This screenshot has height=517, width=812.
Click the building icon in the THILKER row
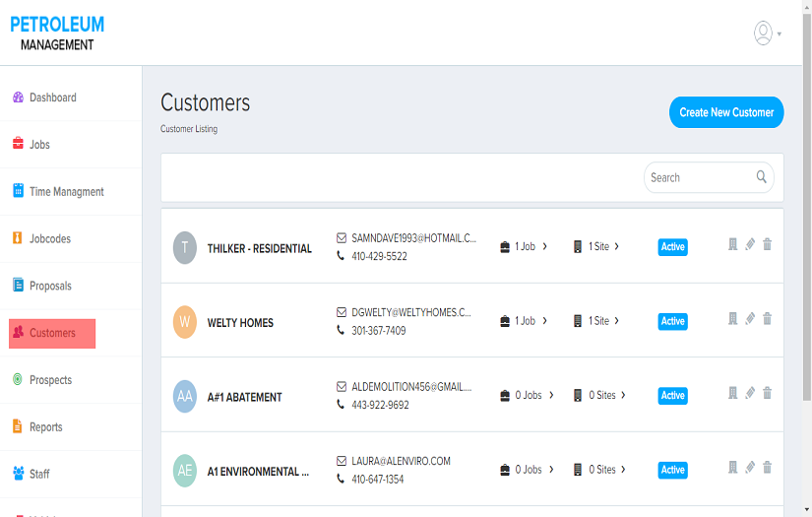click(x=732, y=244)
